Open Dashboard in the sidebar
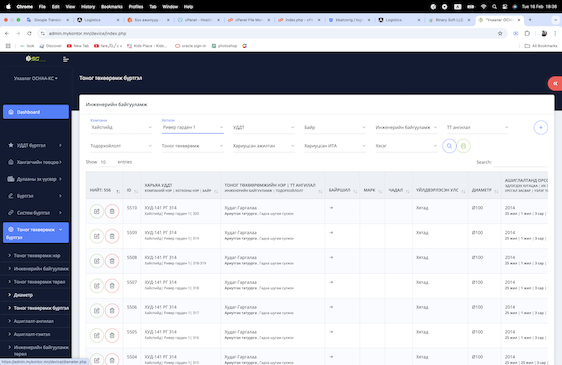Screen dimensions: 562x365 click(35, 112)
